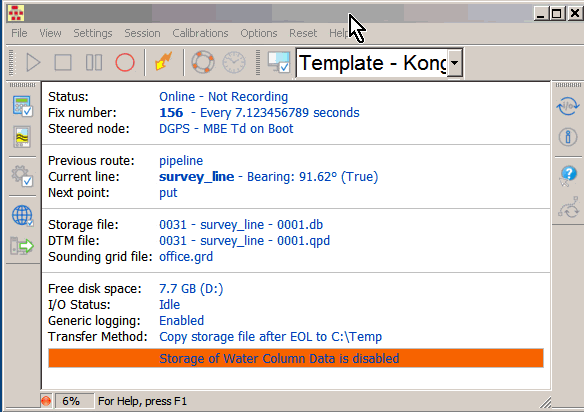The height and width of the screenshot is (412, 584).
Task: Click the red Record circle icon
Action: pos(125,62)
